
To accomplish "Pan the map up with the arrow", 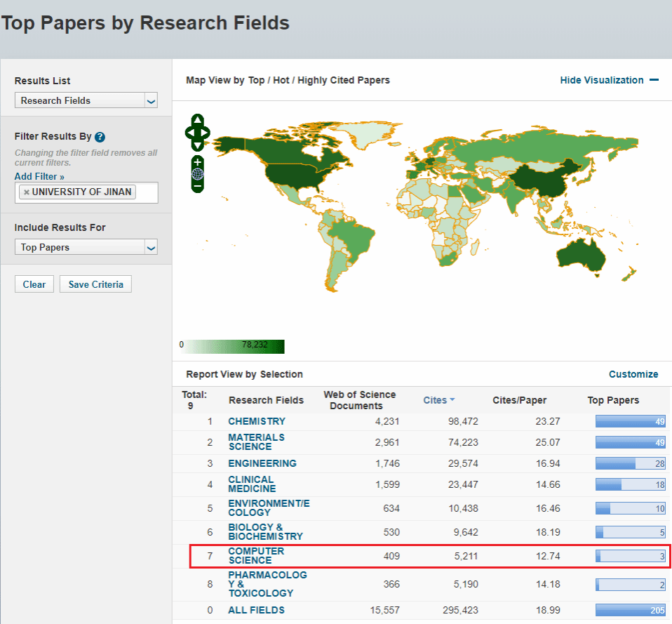I will coord(198,120).
